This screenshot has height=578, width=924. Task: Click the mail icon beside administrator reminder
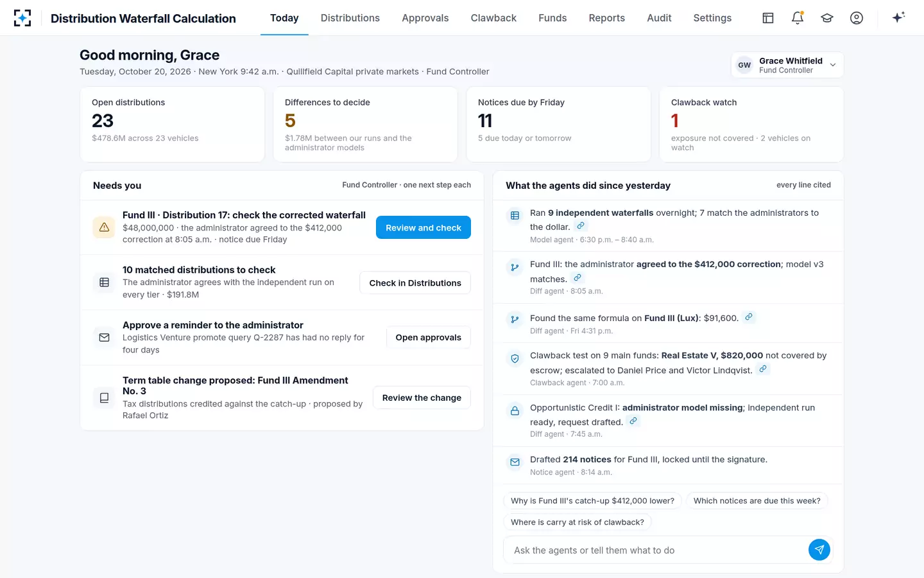tap(104, 337)
